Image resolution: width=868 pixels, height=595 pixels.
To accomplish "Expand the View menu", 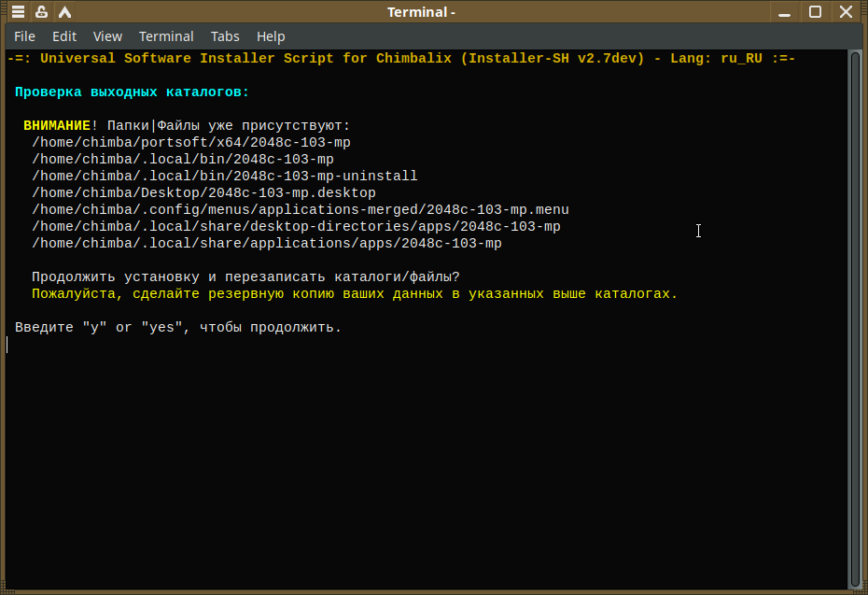I will pos(107,36).
